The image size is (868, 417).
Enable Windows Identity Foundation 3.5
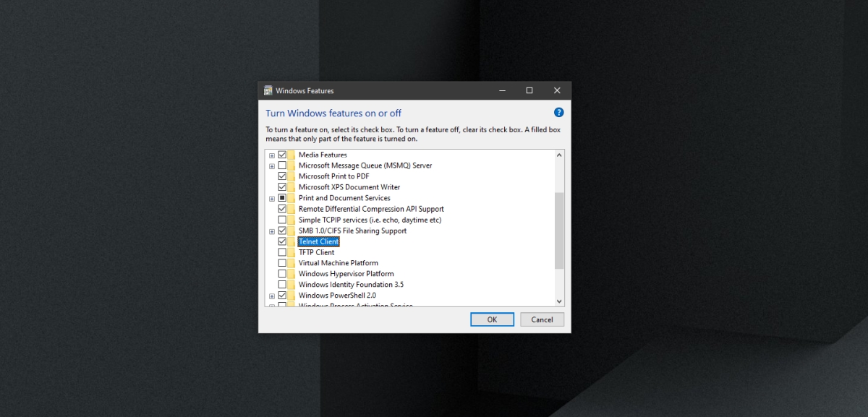[x=282, y=284]
